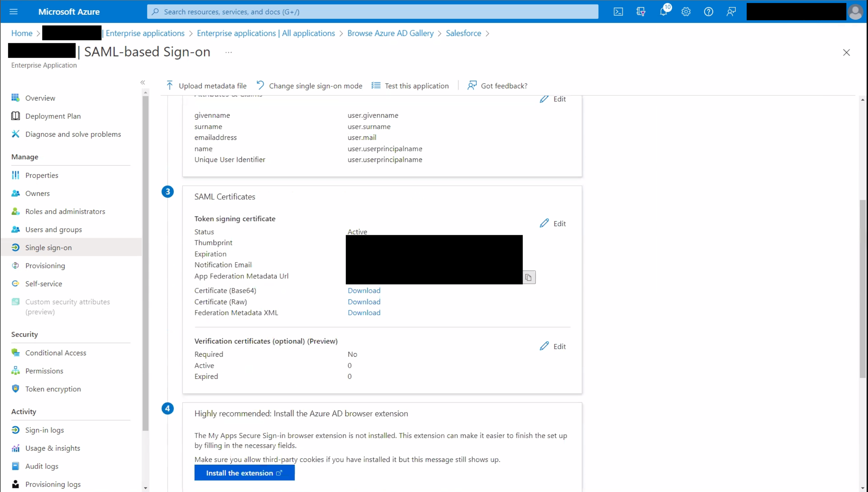Close the SAML-based Sign-on blade
This screenshot has width=868, height=492.
[x=846, y=52]
